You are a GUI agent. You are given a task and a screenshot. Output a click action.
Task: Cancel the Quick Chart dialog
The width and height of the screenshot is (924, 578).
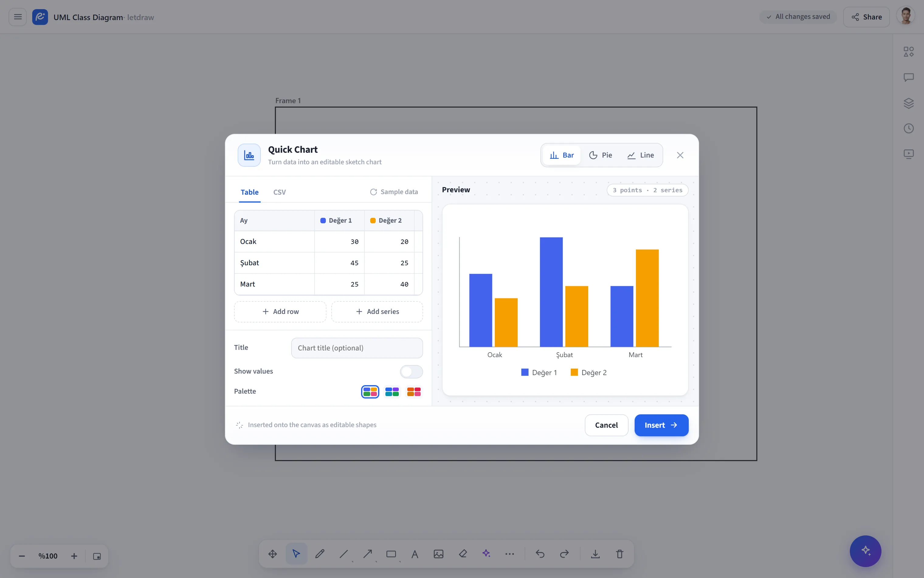click(606, 425)
